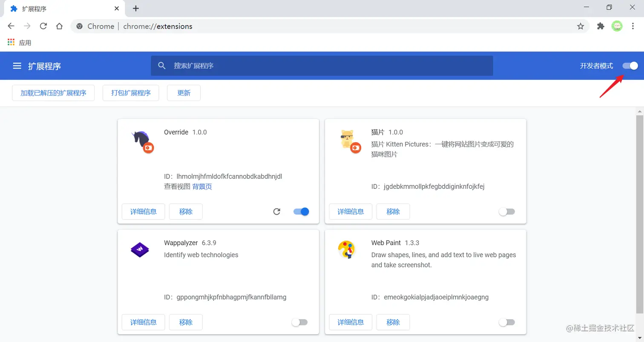
Task: Bookmark this page with the star icon
Action: click(x=581, y=26)
